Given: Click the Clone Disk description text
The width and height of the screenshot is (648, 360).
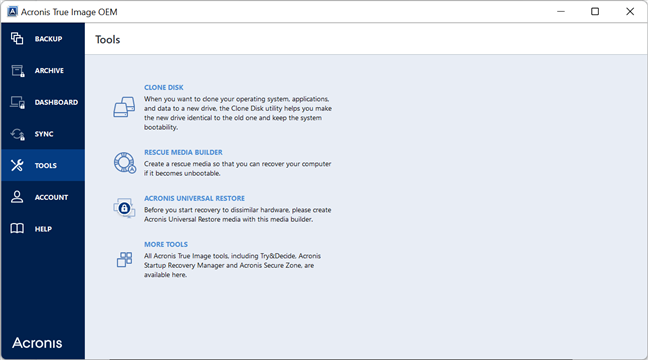Looking at the screenshot, I should tap(238, 113).
